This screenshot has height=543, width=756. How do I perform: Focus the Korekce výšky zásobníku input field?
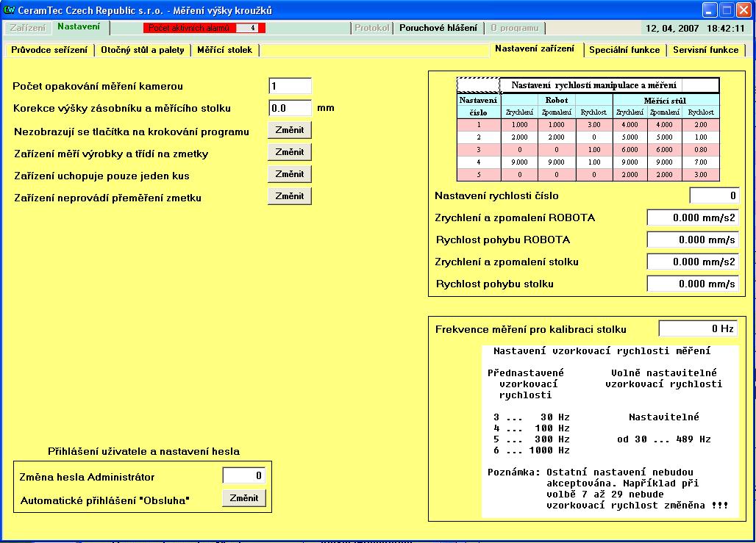pyautogui.click(x=290, y=108)
